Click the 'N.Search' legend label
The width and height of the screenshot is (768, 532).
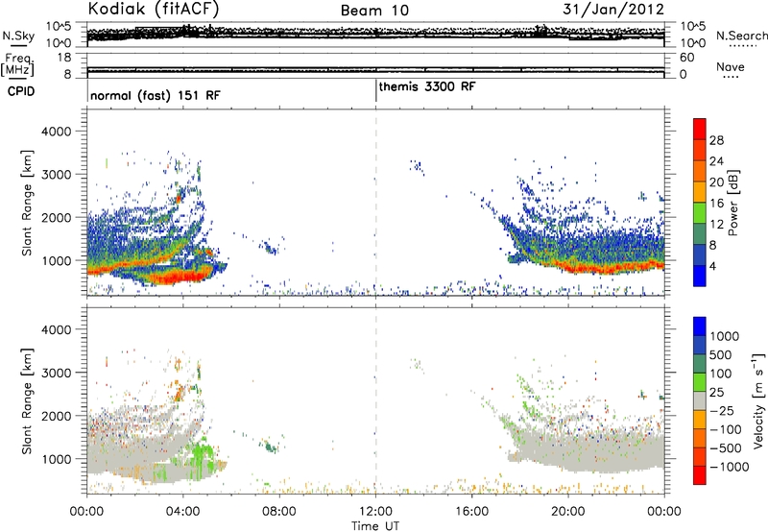click(741, 36)
